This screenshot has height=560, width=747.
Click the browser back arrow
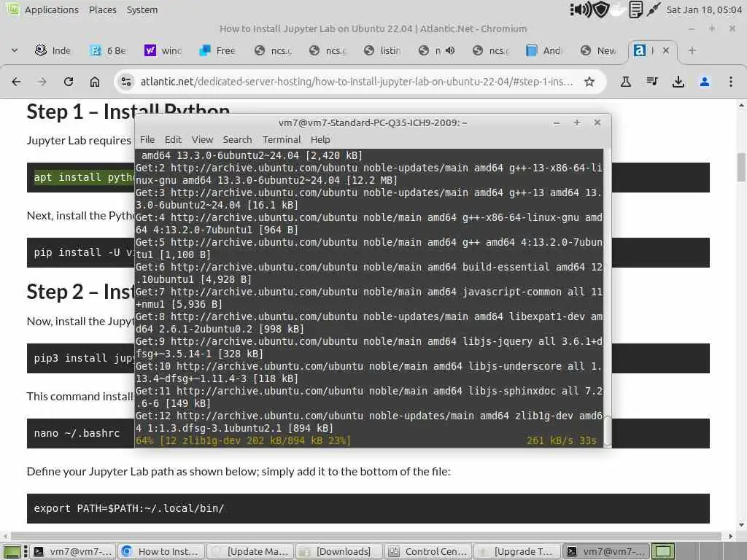coord(16,82)
